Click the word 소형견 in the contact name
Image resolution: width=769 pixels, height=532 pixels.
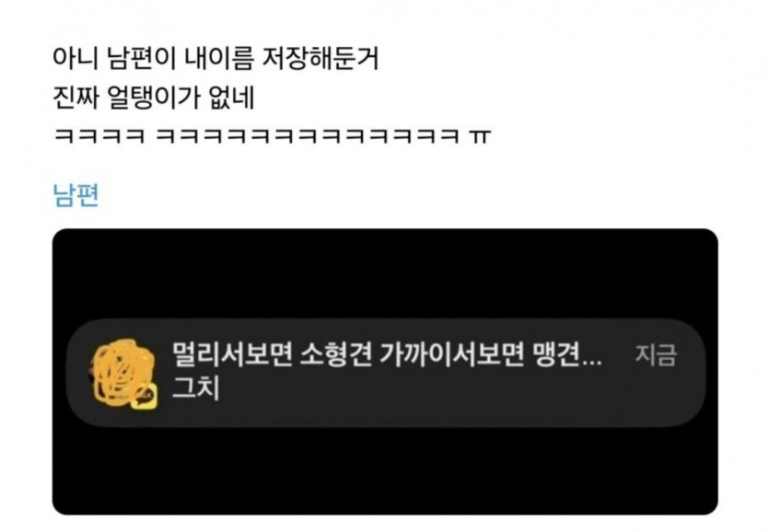(335, 353)
